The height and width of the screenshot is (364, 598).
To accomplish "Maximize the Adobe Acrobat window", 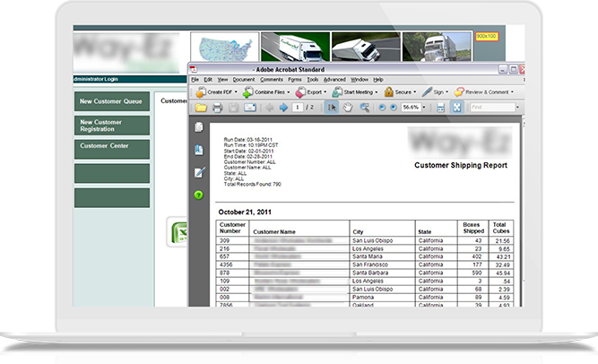I will coord(514,69).
